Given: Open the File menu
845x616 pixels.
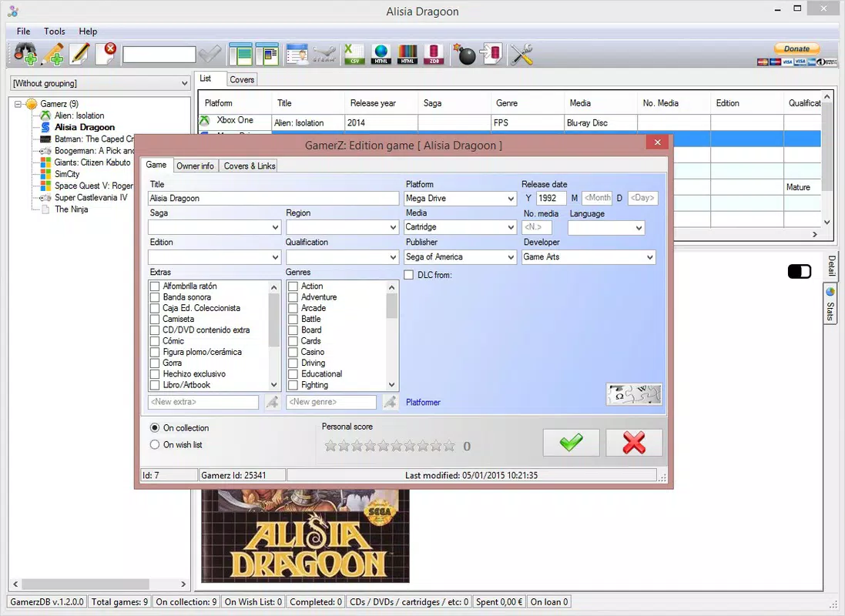Looking at the screenshot, I should click(x=23, y=32).
